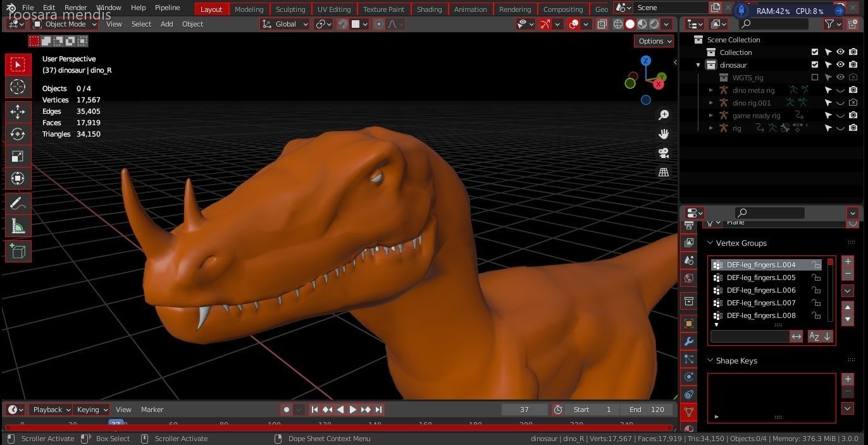Viewport: 868px width, 445px height.
Task: Toggle the auto-keying record button
Action: pyautogui.click(x=287, y=410)
